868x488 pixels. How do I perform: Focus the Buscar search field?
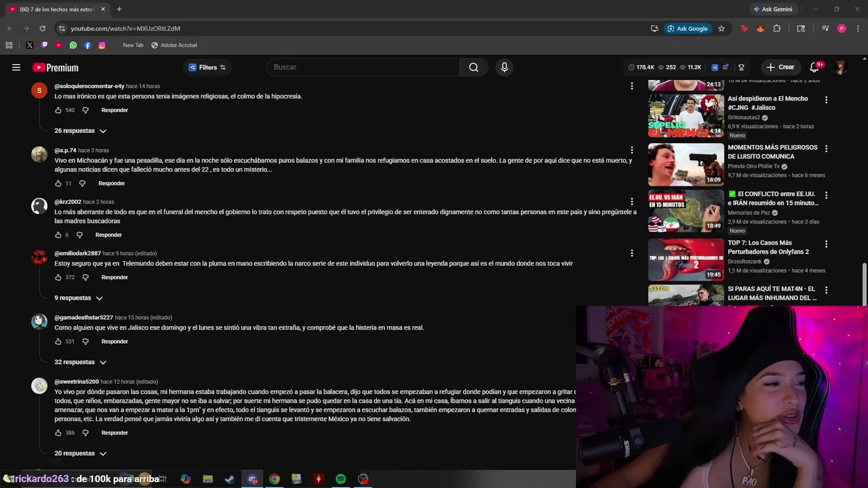point(363,67)
